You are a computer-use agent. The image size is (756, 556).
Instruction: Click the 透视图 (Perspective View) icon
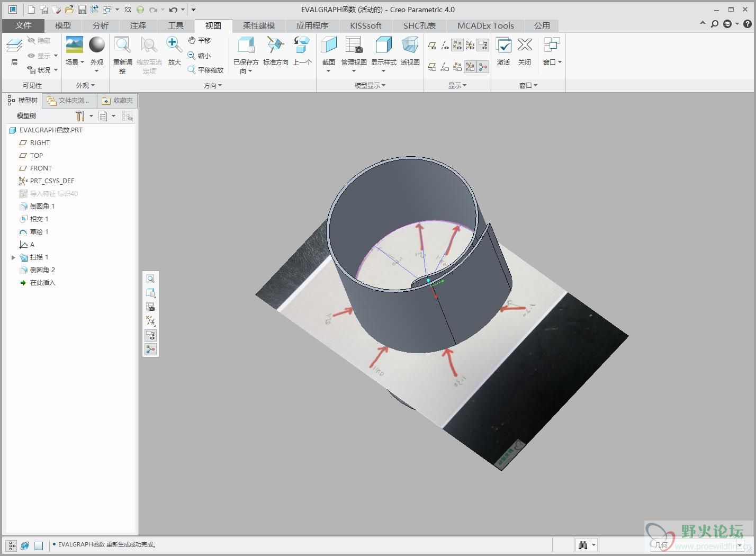(x=410, y=45)
